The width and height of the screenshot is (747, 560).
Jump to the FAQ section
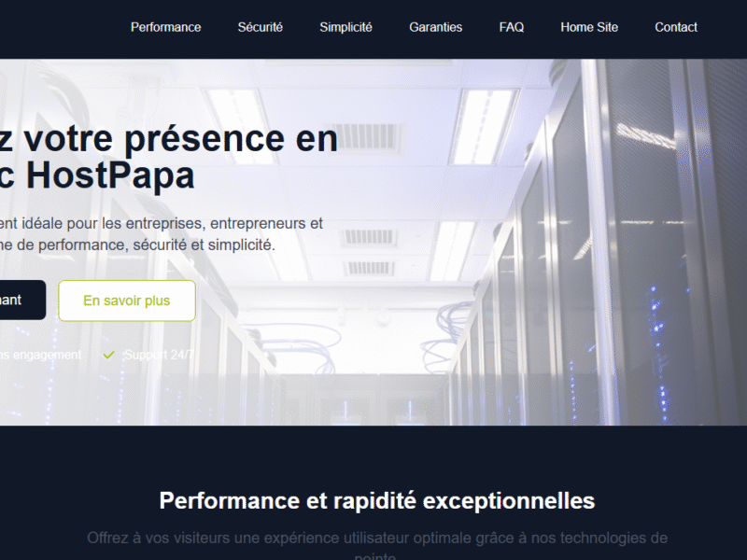(512, 27)
